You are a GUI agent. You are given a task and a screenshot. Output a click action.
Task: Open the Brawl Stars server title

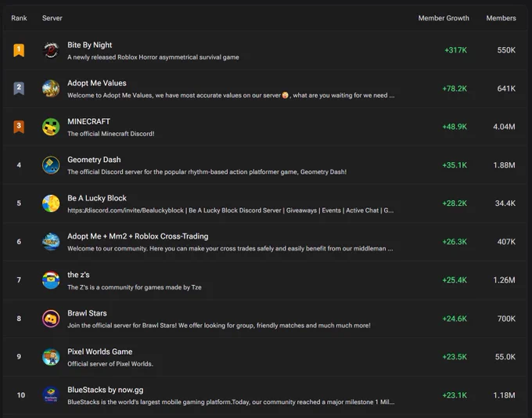(87, 313)
